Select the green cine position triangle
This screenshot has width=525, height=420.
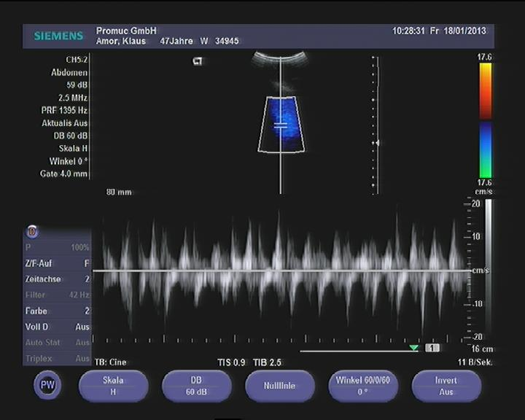414,348
